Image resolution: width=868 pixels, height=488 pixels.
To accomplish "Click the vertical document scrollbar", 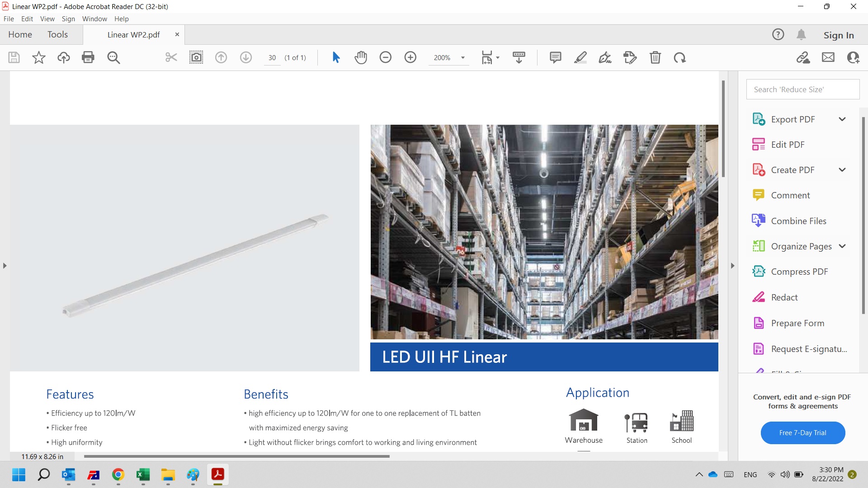I will [x=723, y=128].
